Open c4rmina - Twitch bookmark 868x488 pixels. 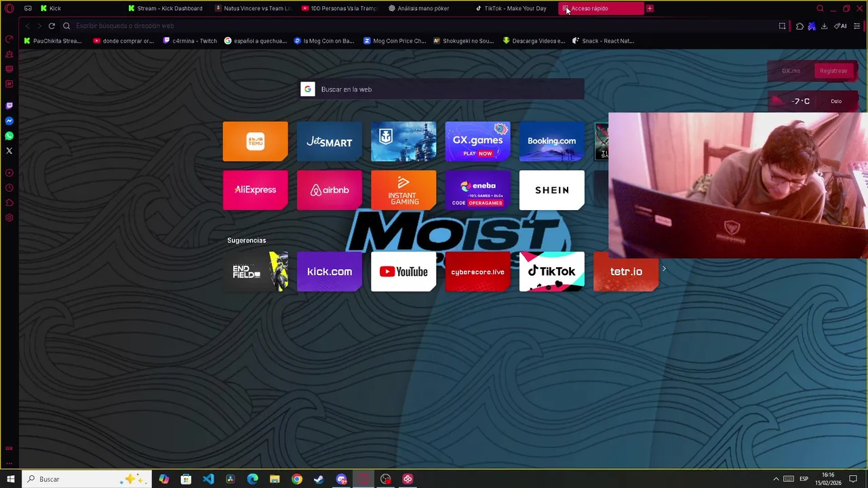pyautogui.click(x=190, y=41)
